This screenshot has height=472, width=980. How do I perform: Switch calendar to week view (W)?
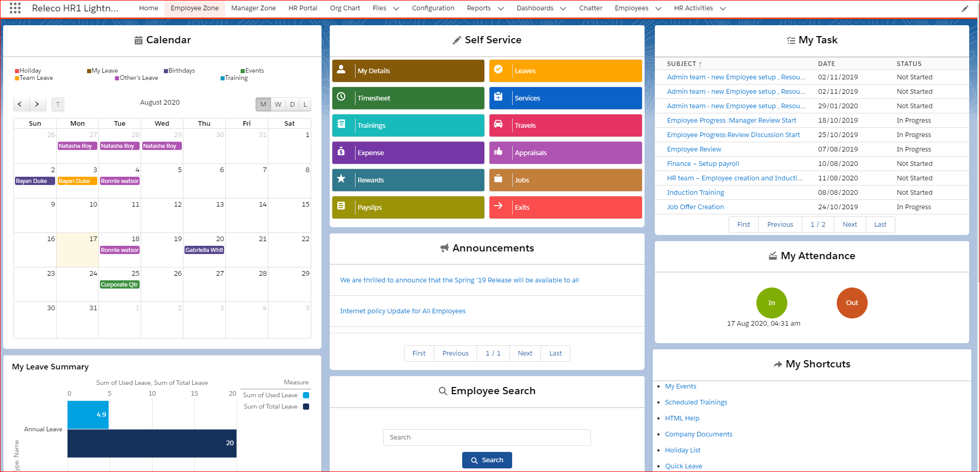pos(278,104)
